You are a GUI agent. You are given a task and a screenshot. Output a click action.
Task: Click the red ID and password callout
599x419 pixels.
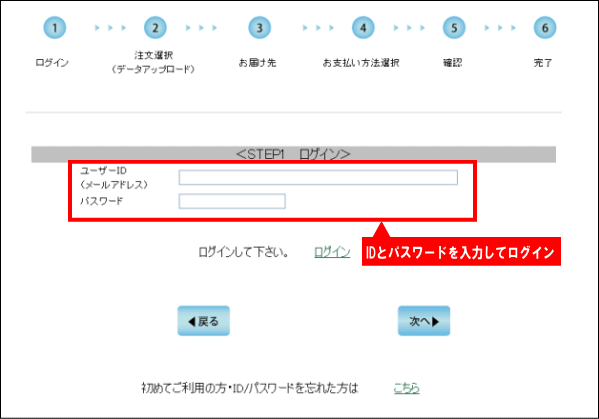tap(461, 251)
